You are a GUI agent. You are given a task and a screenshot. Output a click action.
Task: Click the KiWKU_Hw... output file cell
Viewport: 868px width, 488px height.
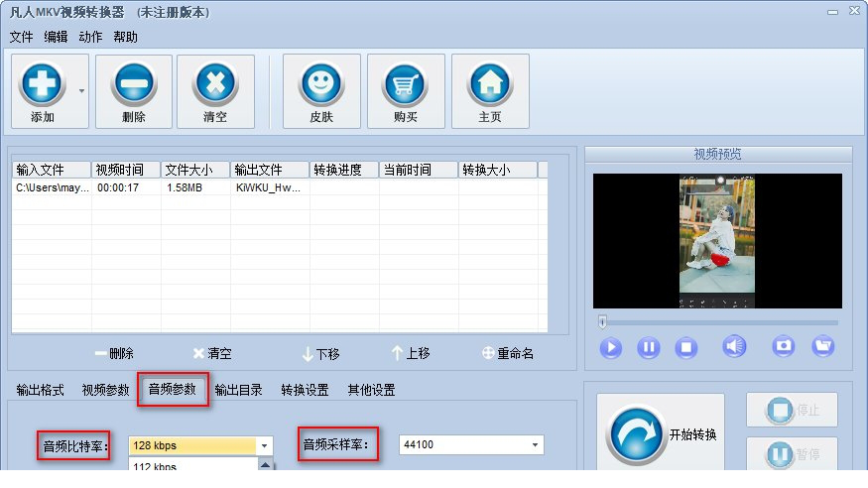tap(269, 187)
